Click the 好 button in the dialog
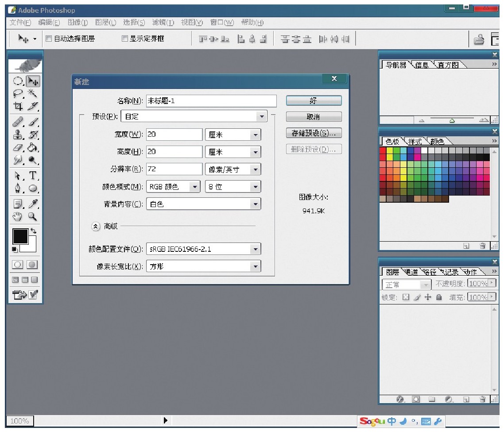This screenshot has height=435, width=504. coord(314,101)
